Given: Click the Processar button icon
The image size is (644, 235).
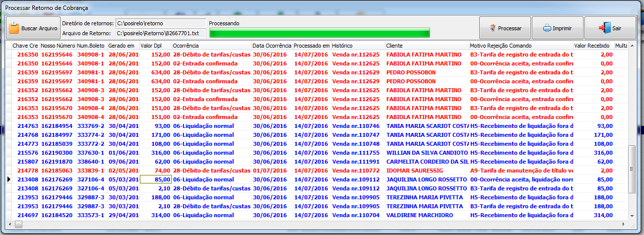Looking at the screenshot, I should [492, 28].
